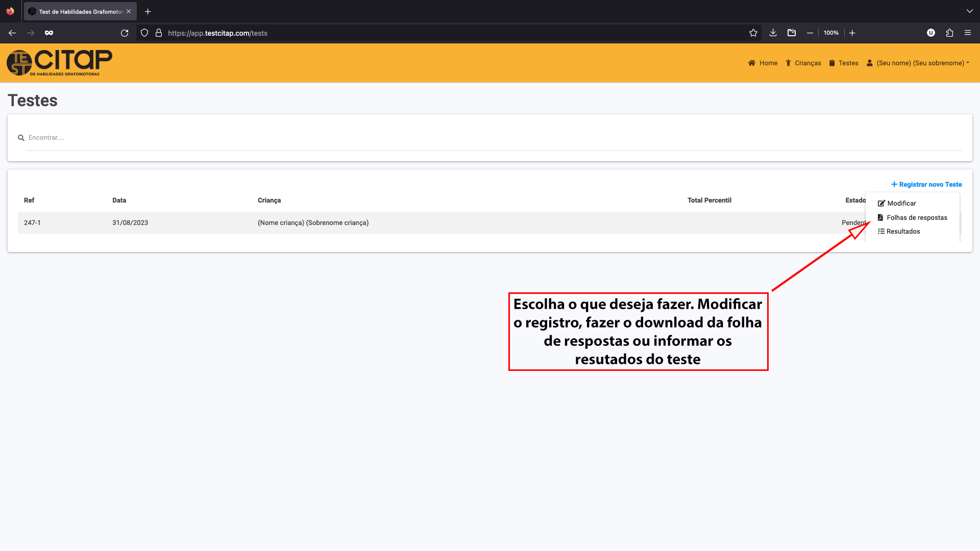Bookmark page with star icon

[x=753, y=33]
